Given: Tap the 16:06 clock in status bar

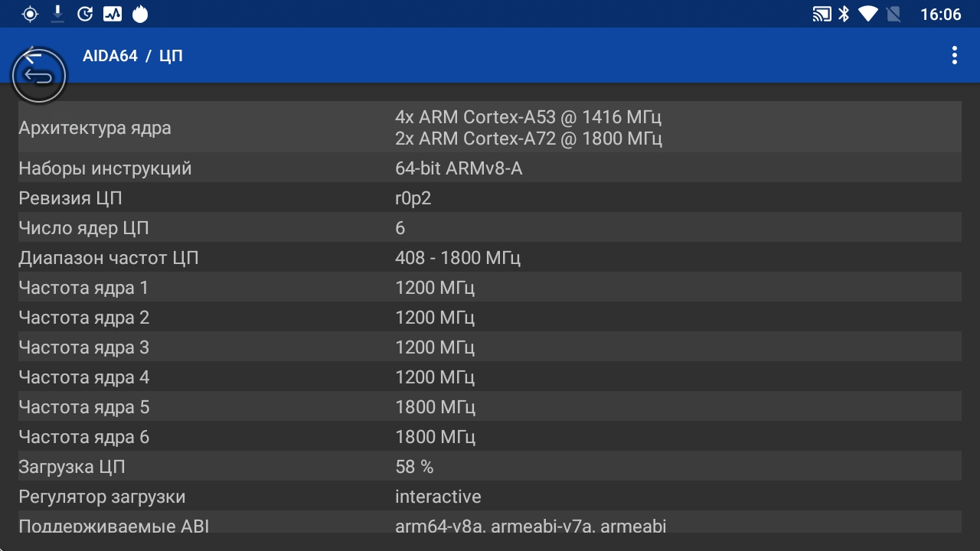Looking at the screenshot, I should click(x=940, y=15).
